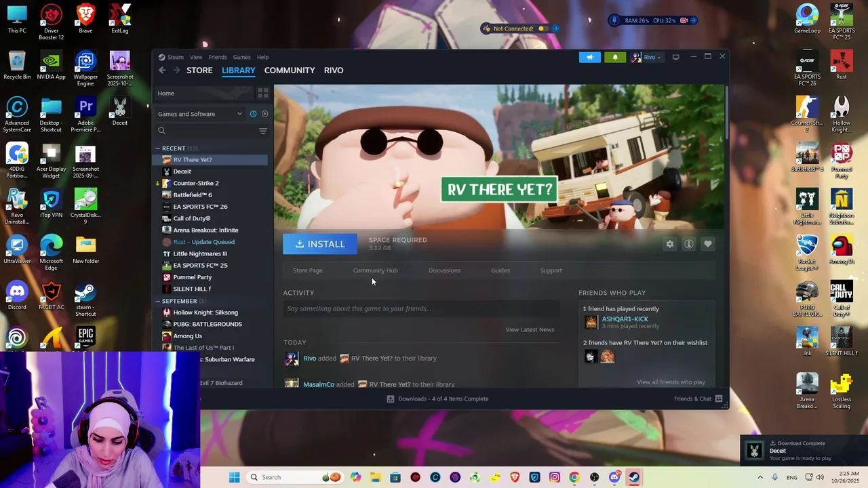
Task: Open Discord desktop icon
Action: coord(17,297)
